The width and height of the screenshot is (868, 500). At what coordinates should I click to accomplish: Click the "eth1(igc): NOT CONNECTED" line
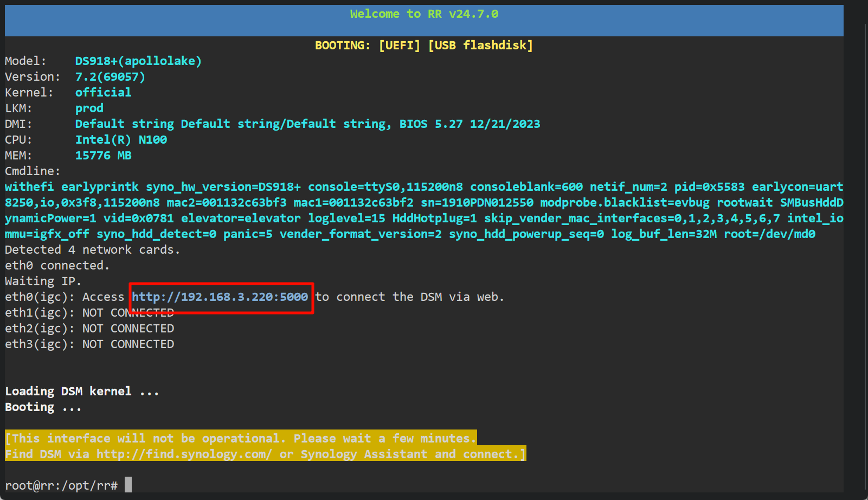coord(89,313)
